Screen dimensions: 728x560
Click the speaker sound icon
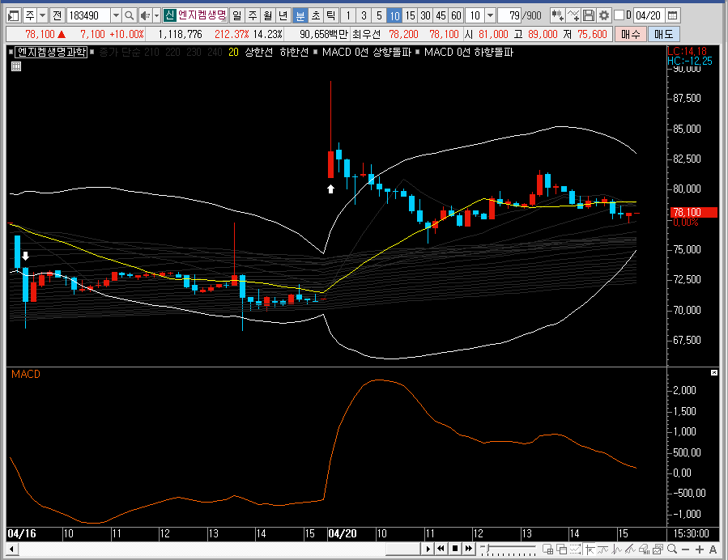pyautogui.click(x=145, y=15)
